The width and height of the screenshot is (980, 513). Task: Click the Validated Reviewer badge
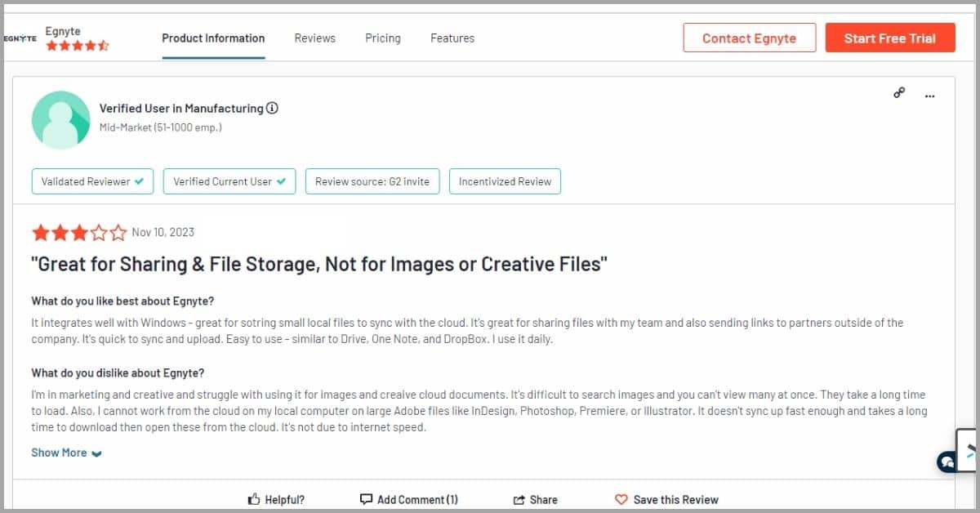point(93,181)
